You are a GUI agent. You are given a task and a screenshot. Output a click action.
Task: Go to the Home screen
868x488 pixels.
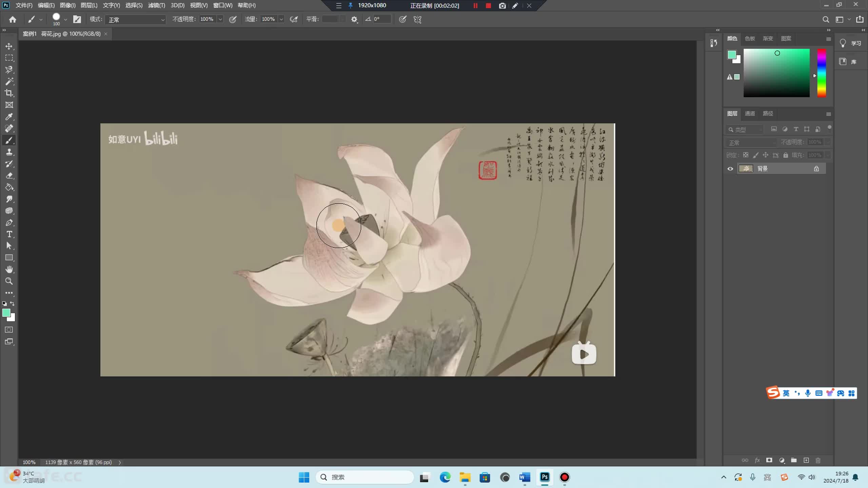click(x=13, y=19)
